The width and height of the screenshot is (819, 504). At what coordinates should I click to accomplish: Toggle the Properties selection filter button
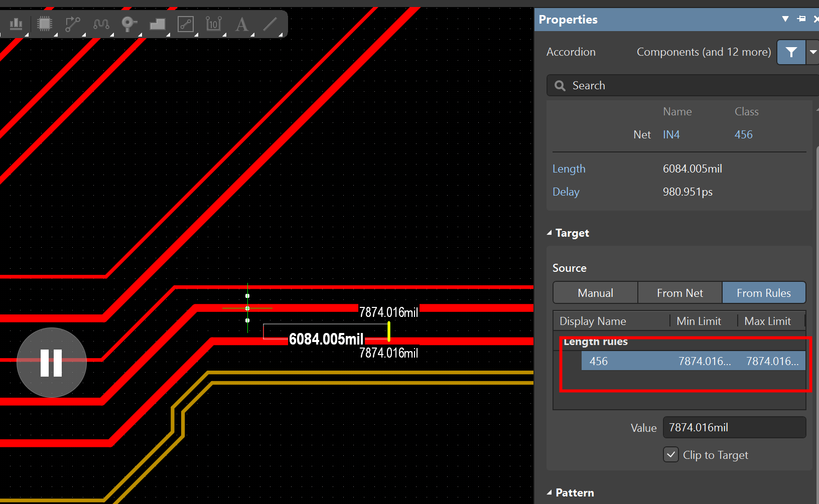(x=791, y=52)
